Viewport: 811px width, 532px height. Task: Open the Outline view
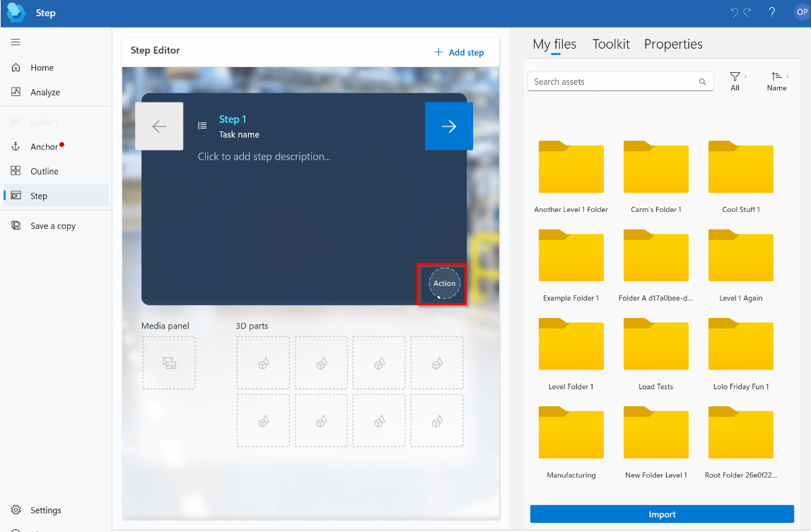(44, 172)
